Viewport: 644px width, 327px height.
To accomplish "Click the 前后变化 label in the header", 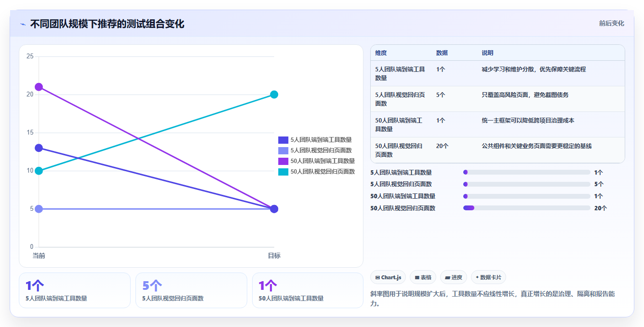I will (x=611, y=23).
